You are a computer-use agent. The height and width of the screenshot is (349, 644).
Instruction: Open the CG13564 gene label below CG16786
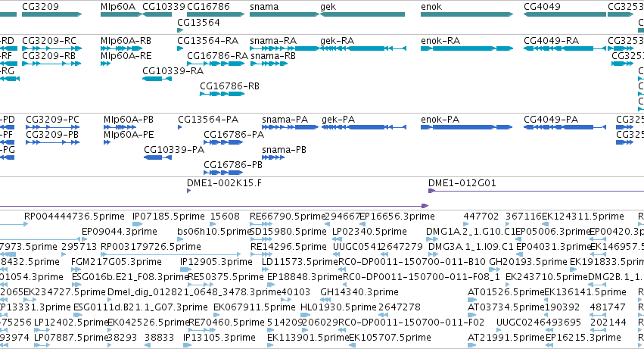pyautogui.click(x=198, y=22)
